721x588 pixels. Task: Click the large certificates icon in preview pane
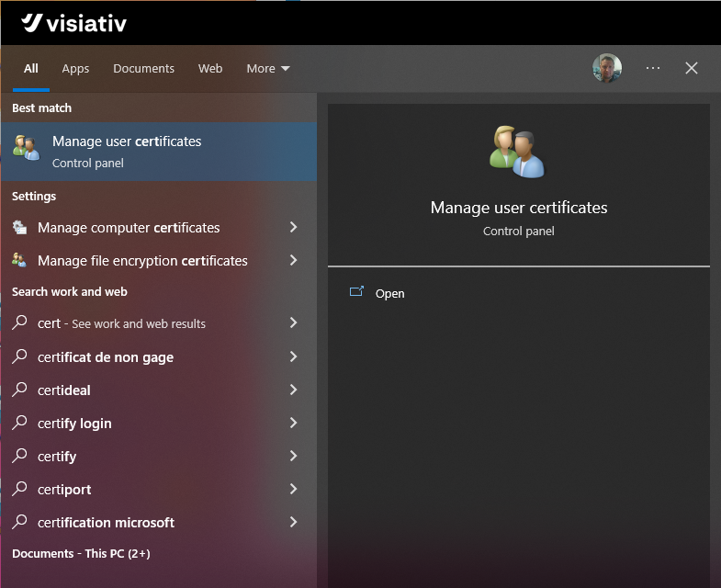tap(518, 153)
